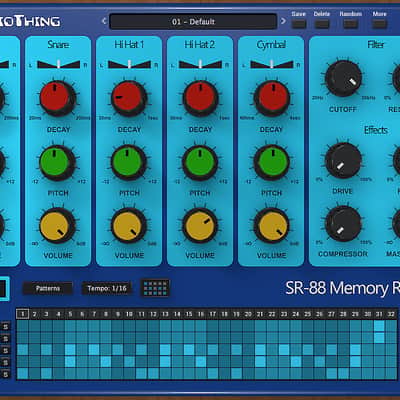This screenshot has height=400, width=400.
Task: Adjust the Hi Hat 1 pan slider
Action: pos(129,64)
